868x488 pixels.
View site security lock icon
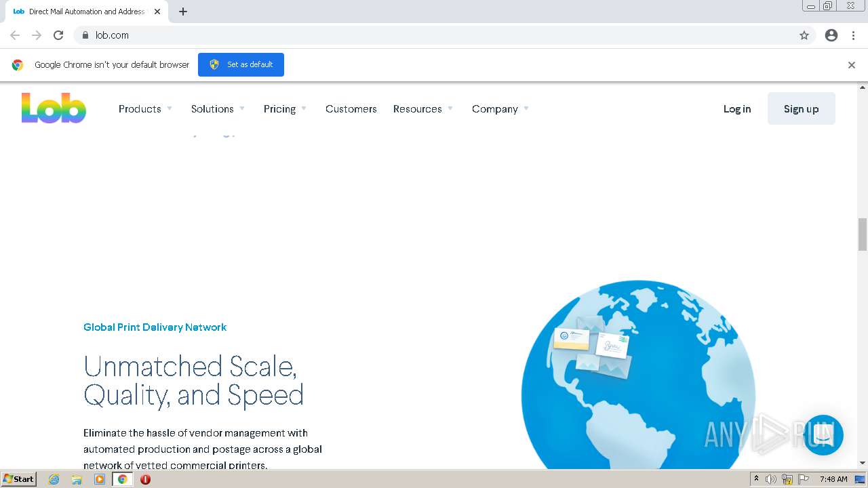85,35
